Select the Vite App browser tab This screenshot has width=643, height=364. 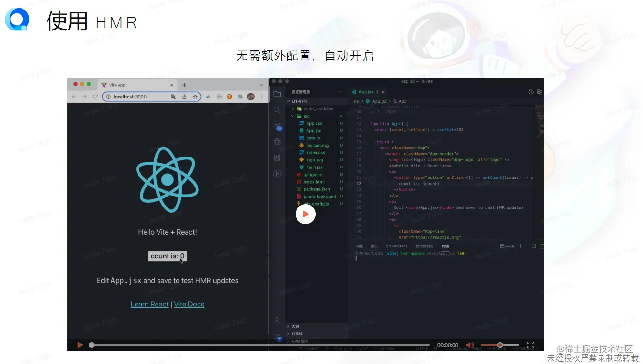pos(137,85)
